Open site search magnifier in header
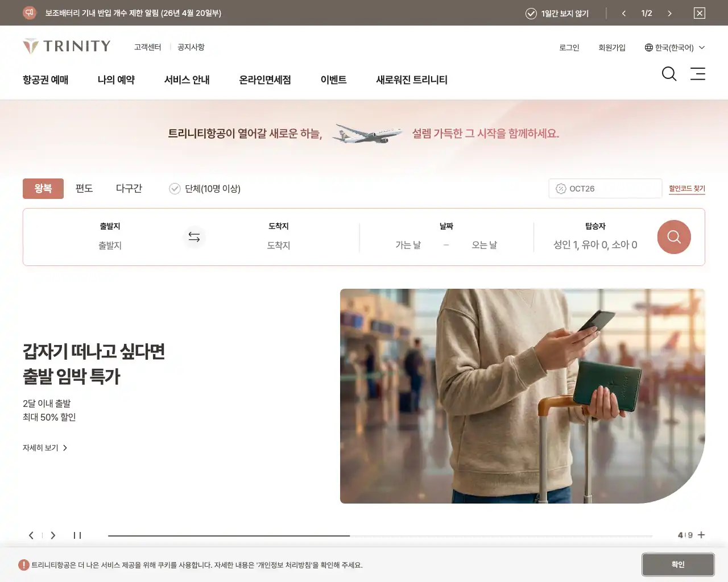The width and height of the screenshot is (728, 582). [x=669, y=74]
